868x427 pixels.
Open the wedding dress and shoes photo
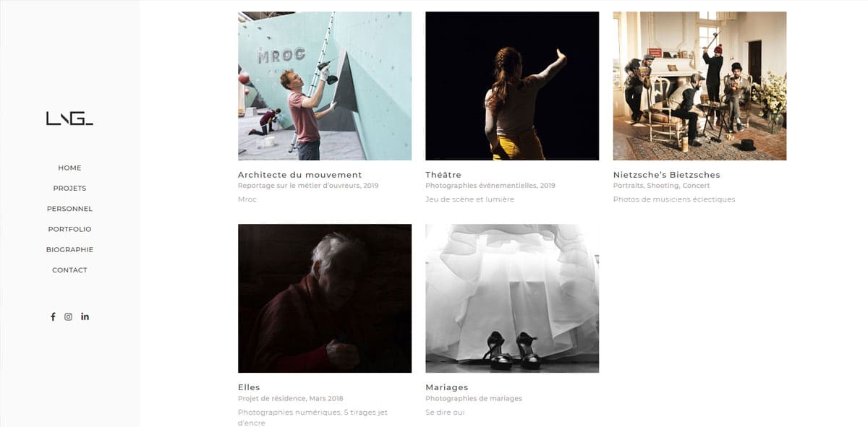(512, 298)
